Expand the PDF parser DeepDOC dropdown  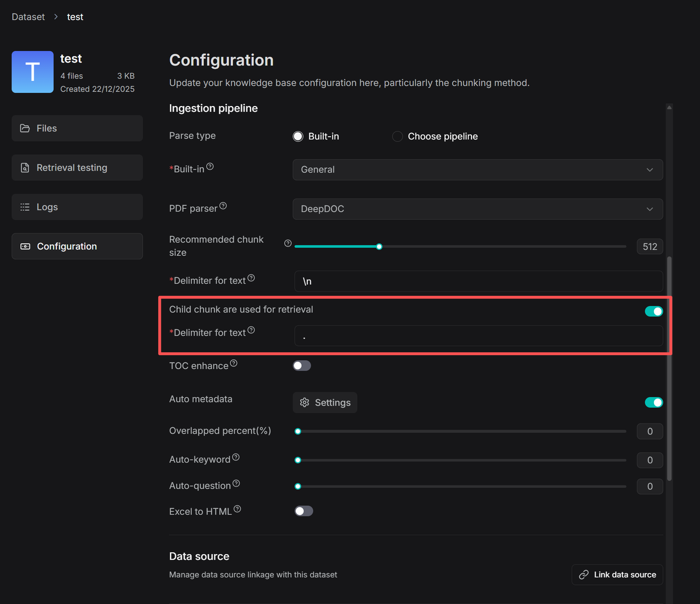tap(477, 209)
